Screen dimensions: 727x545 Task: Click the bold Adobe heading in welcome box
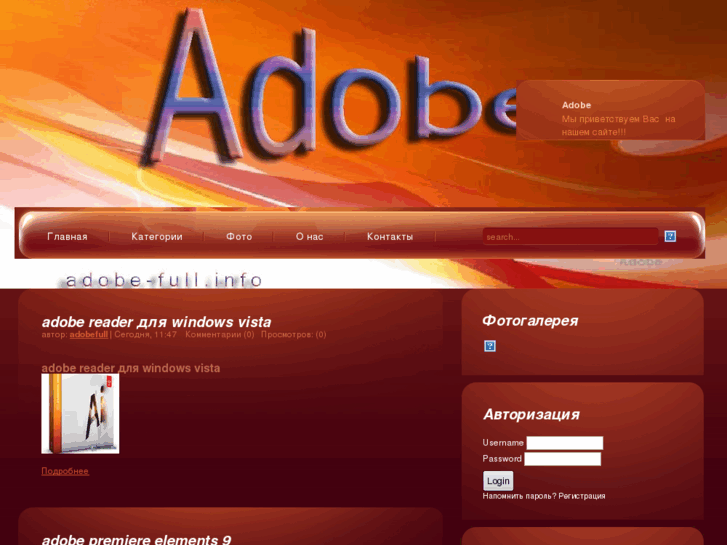(576, 105)
